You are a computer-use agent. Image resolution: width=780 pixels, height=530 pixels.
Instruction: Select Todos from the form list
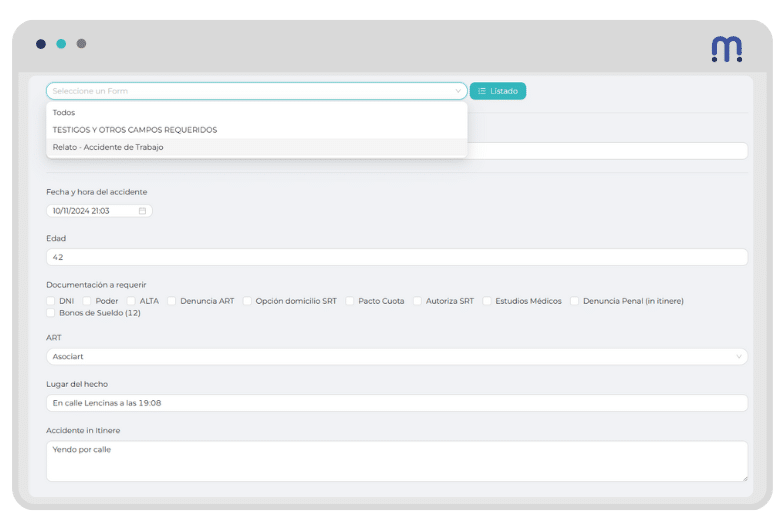coord(64,112)
